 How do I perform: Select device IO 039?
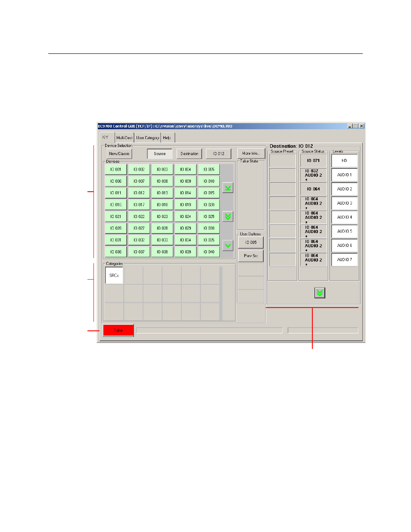185,252
